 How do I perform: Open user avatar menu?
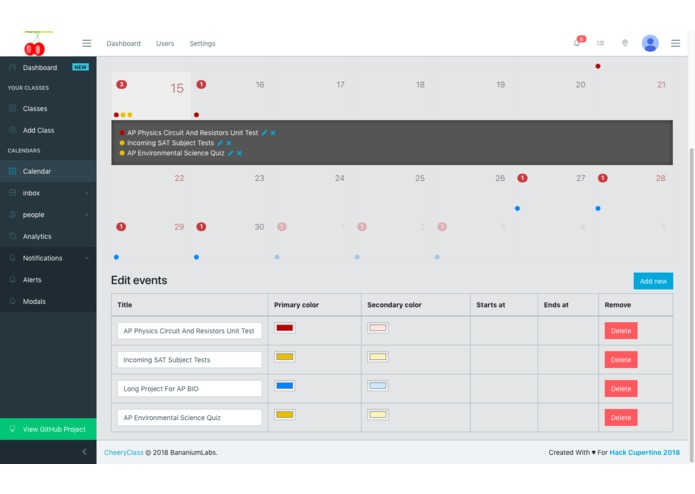(x=650, y=43)
